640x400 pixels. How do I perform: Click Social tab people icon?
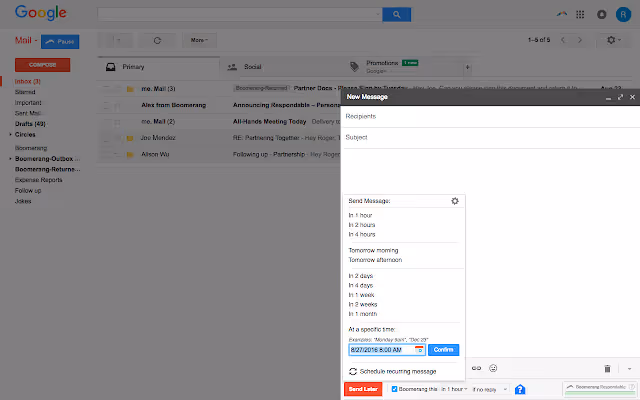click(232, 67)
